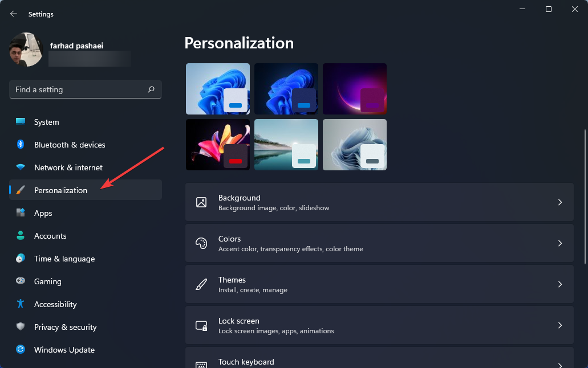
Task: Expand the Background settings row chevron
Action: pos(559,202)
